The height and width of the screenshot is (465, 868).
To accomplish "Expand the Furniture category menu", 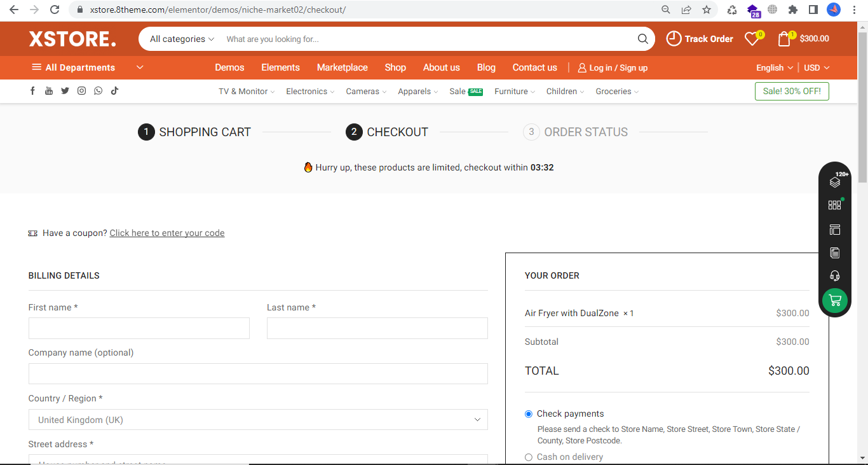I will click(515, 92).
